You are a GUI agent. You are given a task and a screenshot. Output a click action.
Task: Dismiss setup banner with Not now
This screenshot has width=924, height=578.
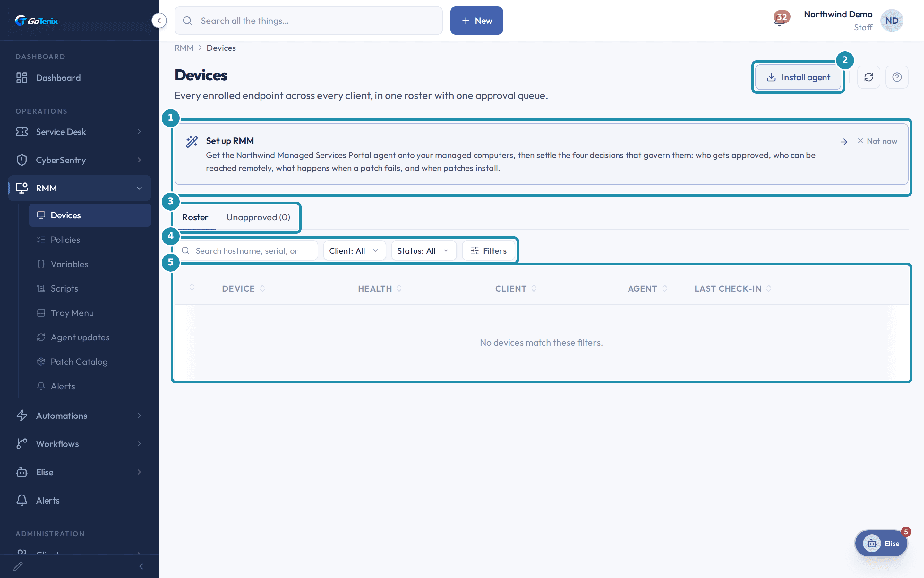(877, 141)
